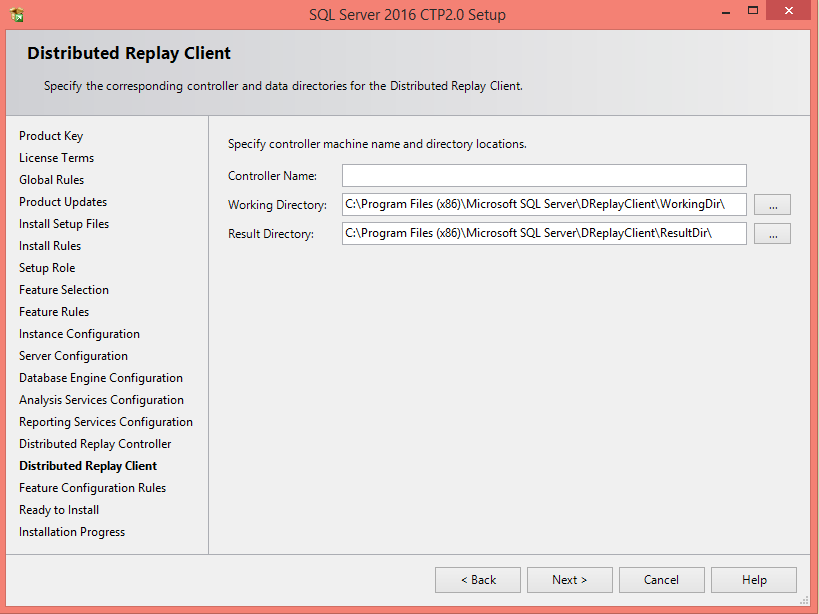Viewport: 819px width, 614px height.
Task: Browse for the Result Directory folder
Action: [773, 233]
